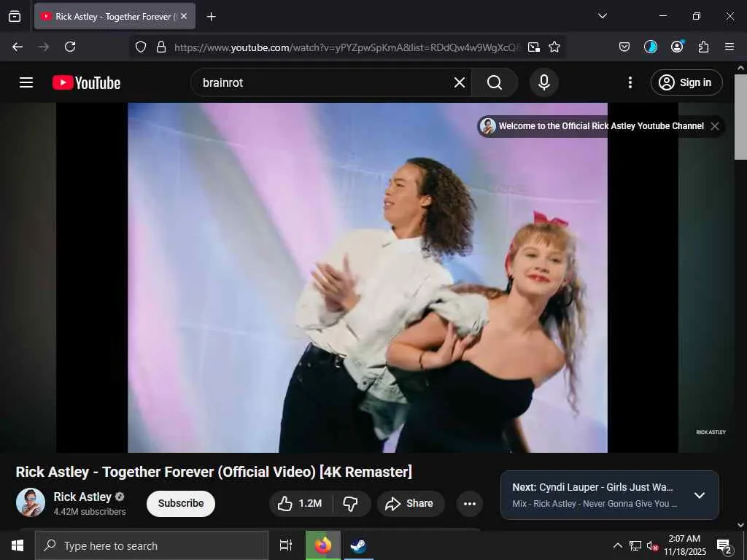Search with your voice microphone
This screenshot has height=560, width=747.
click(x=544, y=82)
